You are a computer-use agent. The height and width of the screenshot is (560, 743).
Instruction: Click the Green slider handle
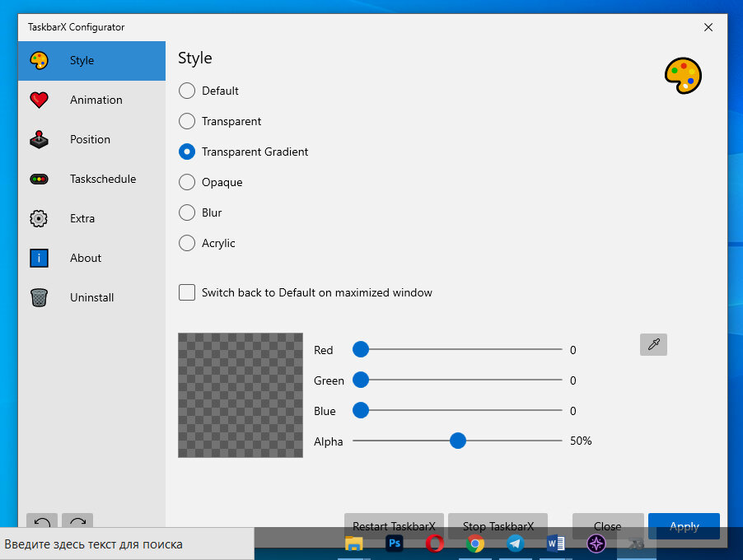pos(361,380)
